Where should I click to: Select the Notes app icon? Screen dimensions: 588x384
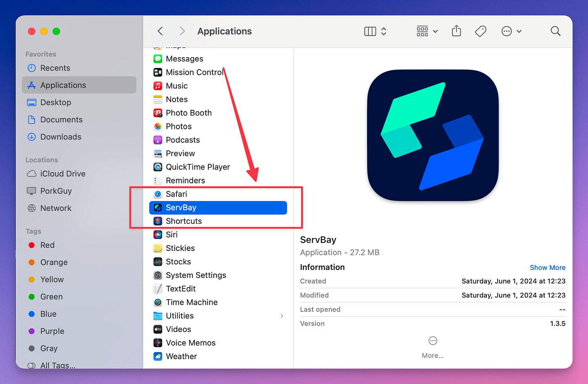pyautogui.click(x=158, y=99)
